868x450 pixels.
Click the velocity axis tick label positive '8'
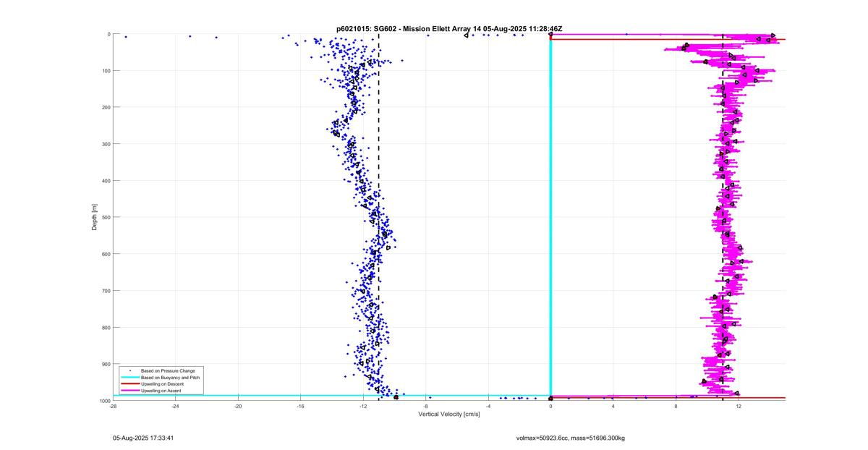pos(676,407)
